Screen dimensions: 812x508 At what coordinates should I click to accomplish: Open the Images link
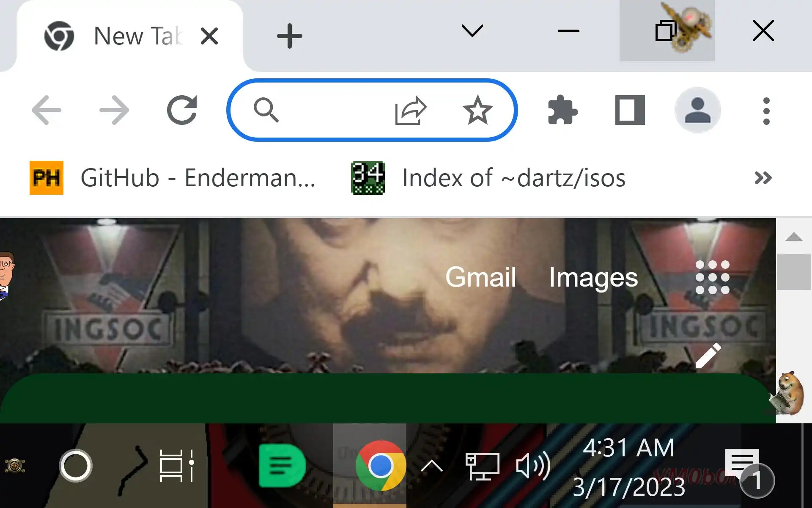(x=593, y=278)
